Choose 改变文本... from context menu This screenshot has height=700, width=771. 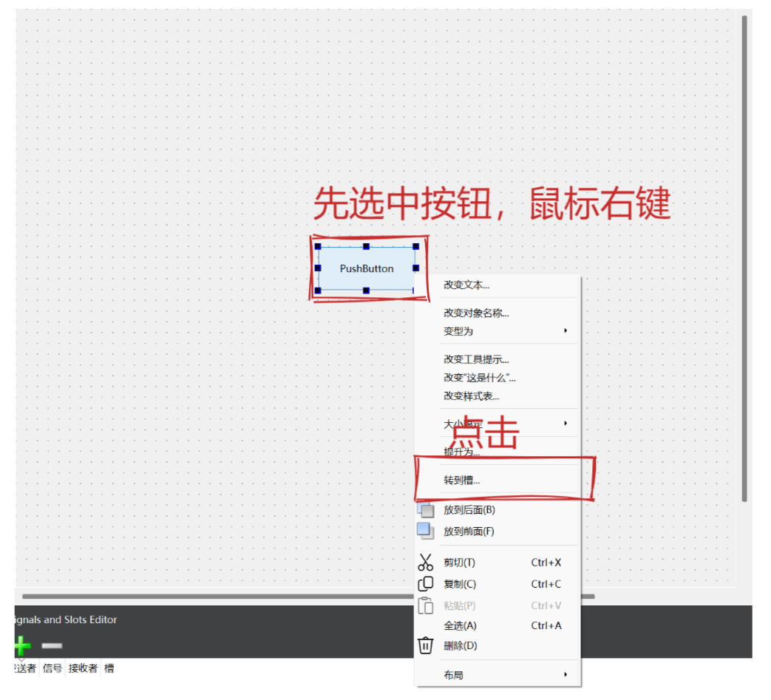[x=497, y=285]
